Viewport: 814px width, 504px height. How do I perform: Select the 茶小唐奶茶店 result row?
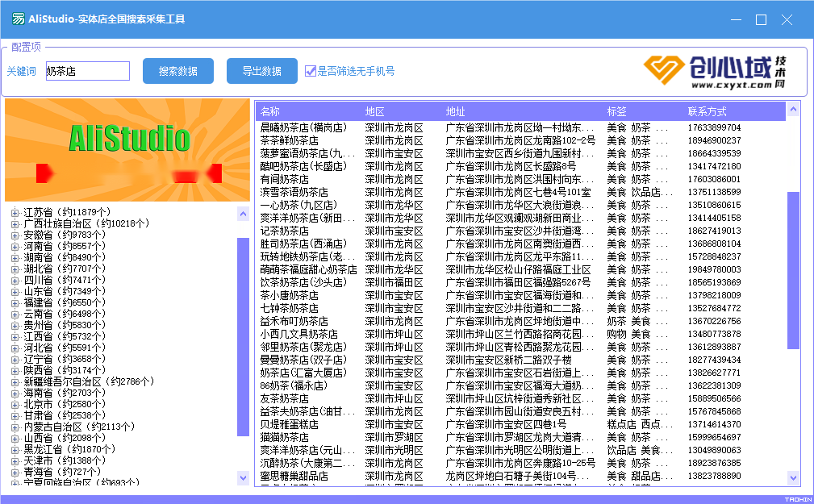click(521, 295)
